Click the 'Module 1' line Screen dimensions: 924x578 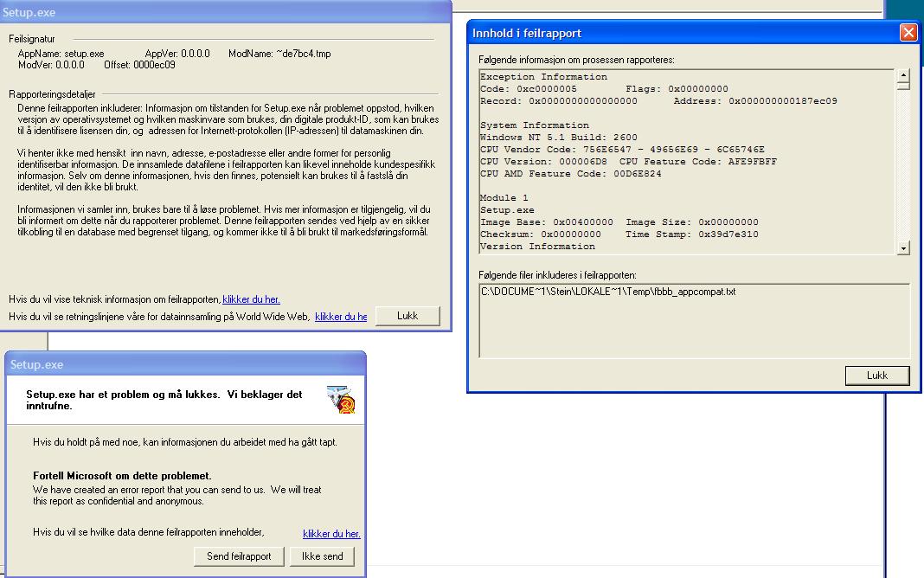(504, 198)
